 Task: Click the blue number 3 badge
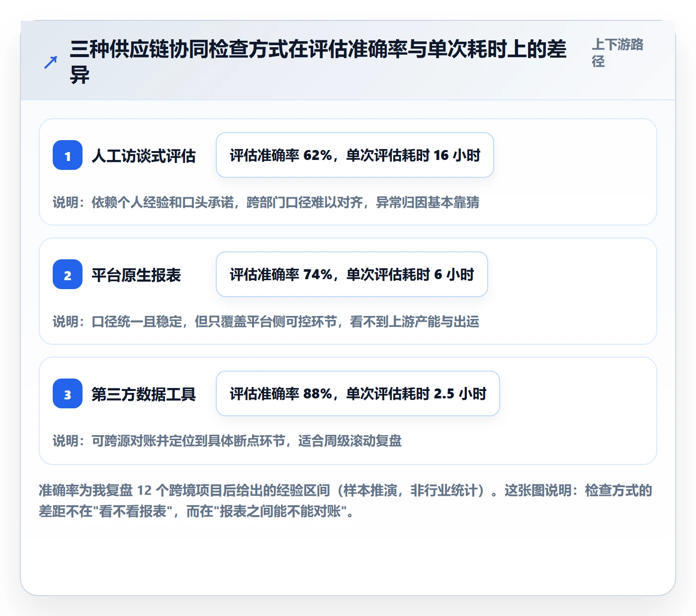68,393
